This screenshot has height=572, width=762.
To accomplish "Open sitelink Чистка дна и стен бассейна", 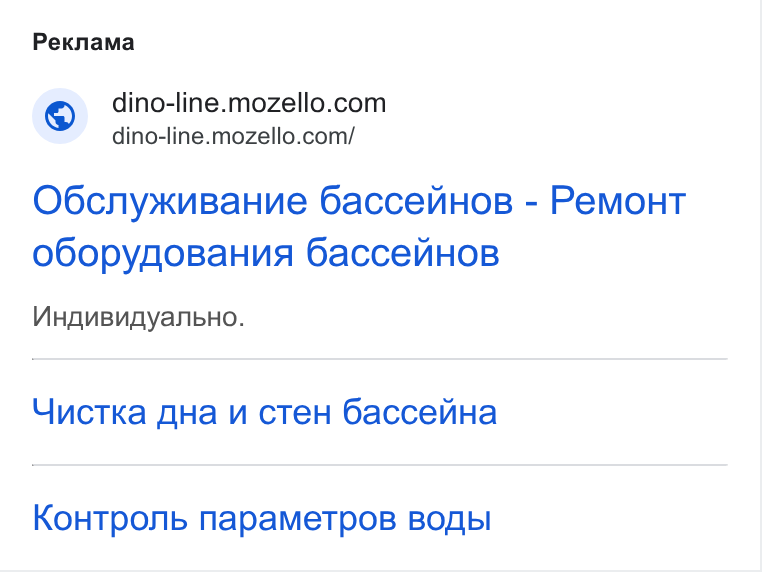I will [x=265, y=412].
